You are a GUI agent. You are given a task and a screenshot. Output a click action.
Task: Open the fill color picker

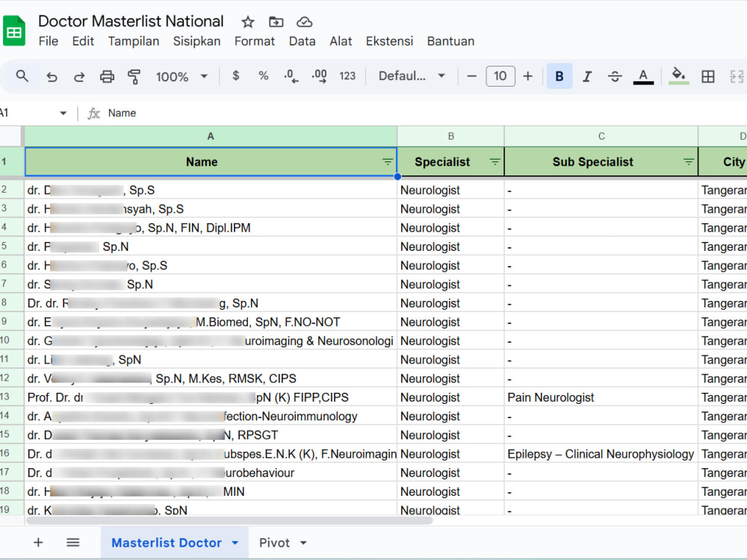pos(678,76)
